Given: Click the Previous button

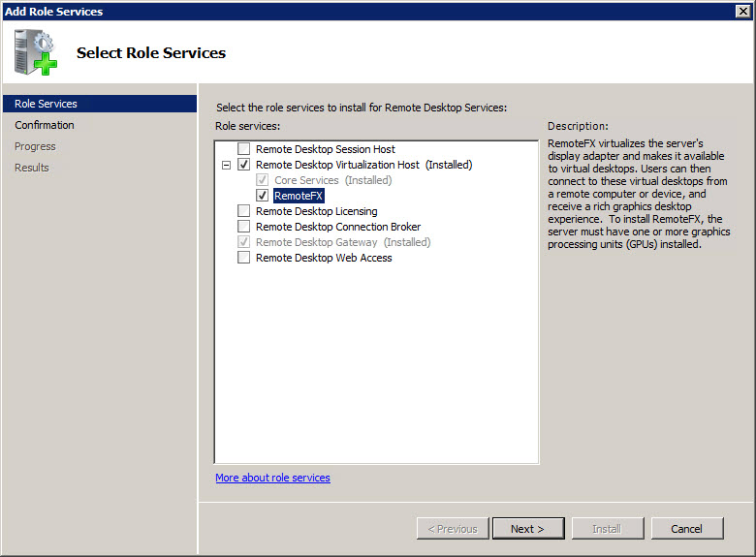Looking at the screenshot, I should point(453,529).
